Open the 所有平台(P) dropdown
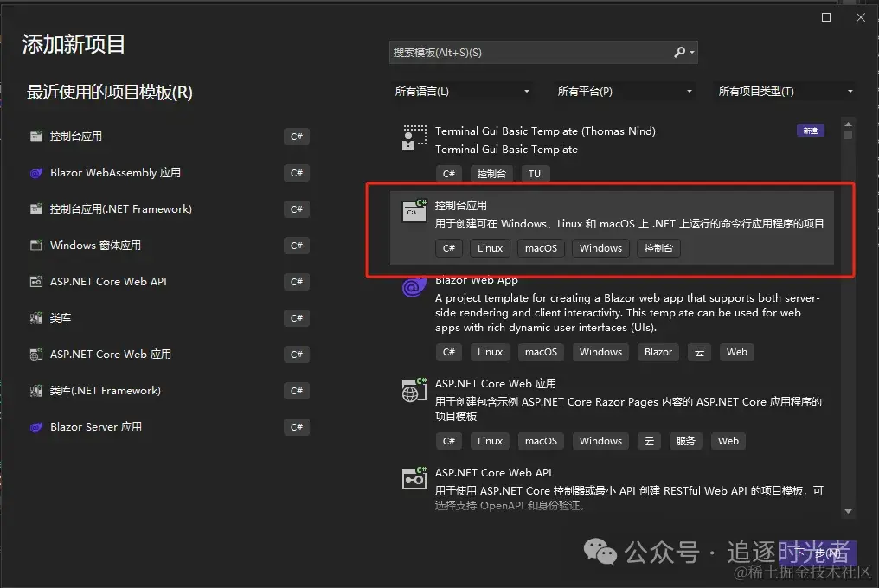Image resolution: width=879 pixels, height=588 pixels. pos(623,91)
